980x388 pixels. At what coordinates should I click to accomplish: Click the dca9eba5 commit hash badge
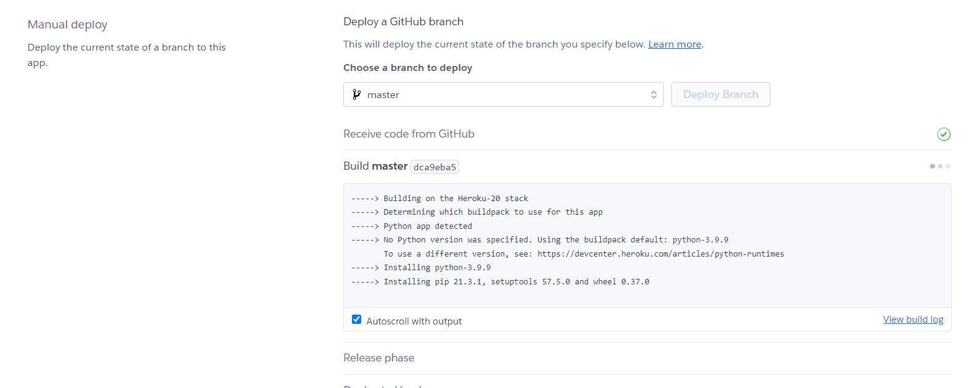coord(435,167)
